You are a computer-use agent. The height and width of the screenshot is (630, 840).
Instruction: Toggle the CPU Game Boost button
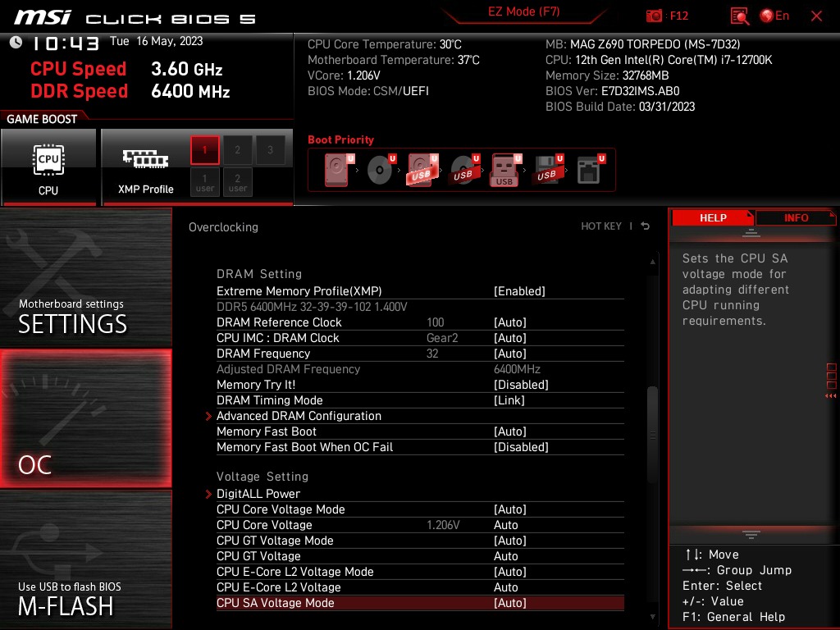48,167
